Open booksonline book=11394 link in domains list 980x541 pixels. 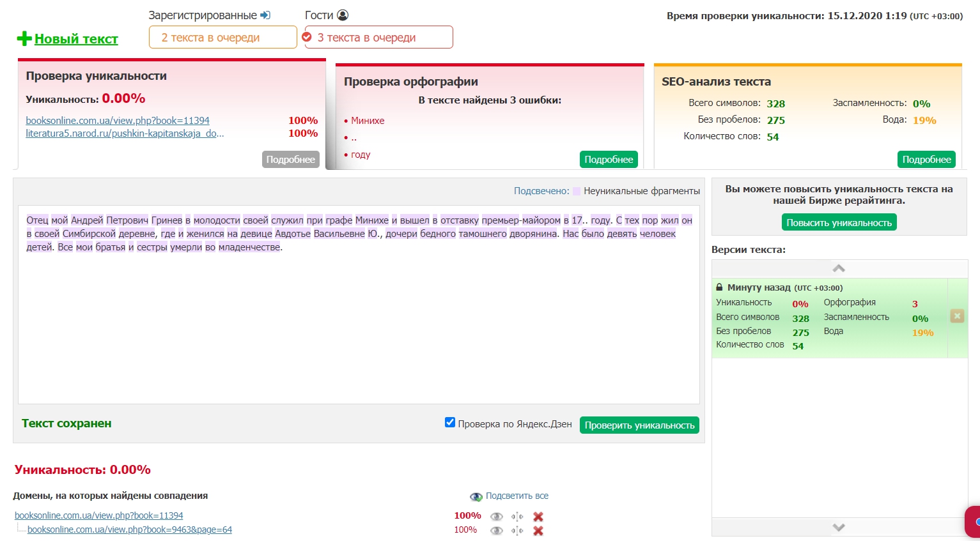point(99,515)
